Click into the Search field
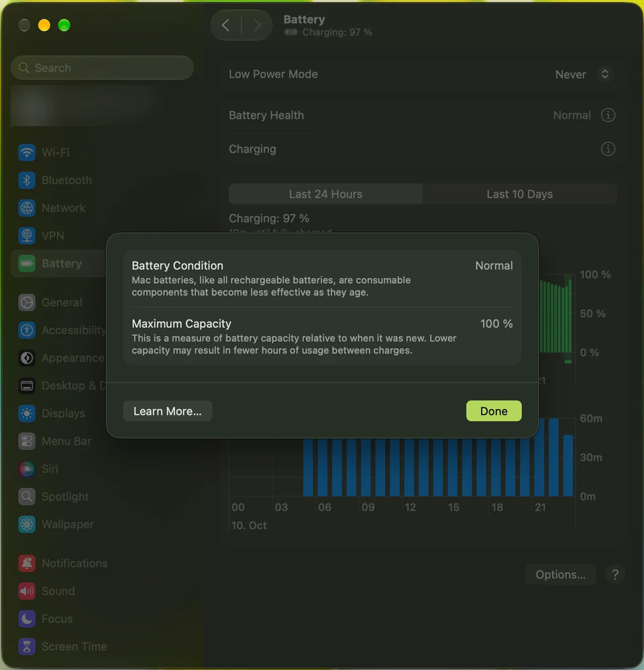 click(x=102, y=68)
